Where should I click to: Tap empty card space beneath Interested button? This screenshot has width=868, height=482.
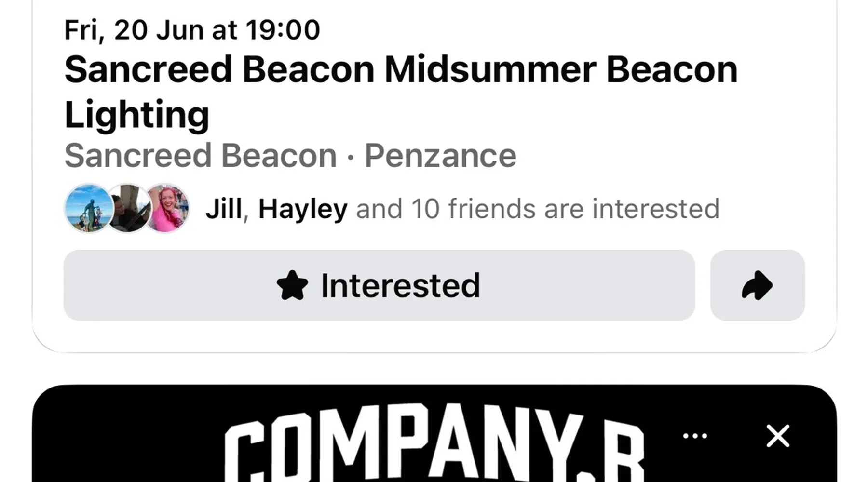[x=434, y=336]
